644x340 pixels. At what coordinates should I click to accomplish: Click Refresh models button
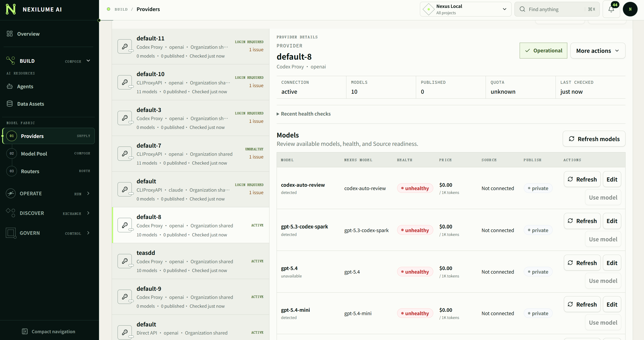[x=594, y=139]
